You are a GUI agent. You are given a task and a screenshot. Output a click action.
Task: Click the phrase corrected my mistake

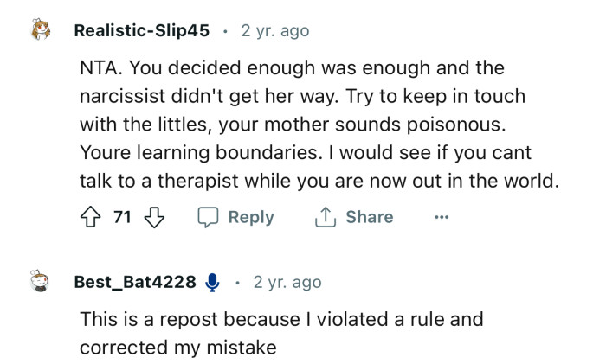(x=177, y=348)
